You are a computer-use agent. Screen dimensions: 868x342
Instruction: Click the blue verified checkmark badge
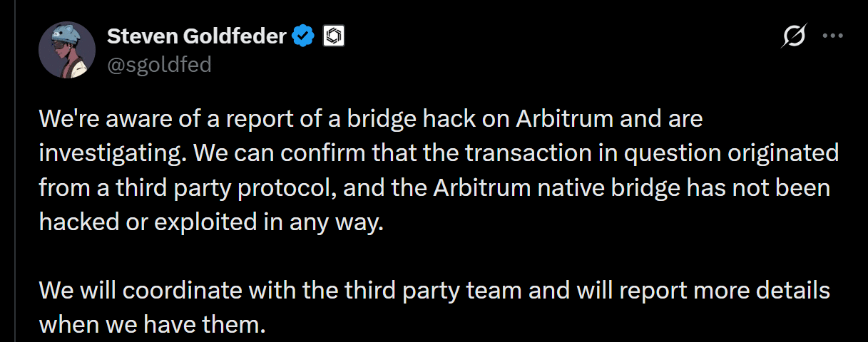[x=305, y=36]
